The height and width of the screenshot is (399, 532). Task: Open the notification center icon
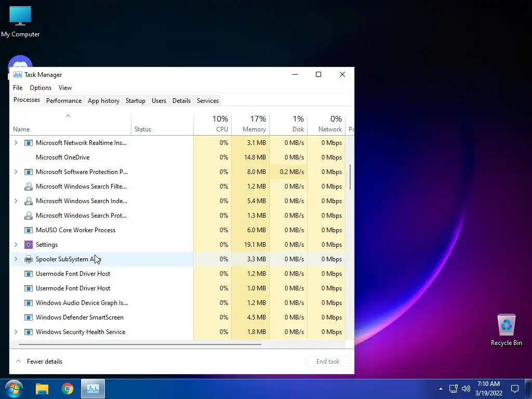pyautogui.click(x=515, y=389)
